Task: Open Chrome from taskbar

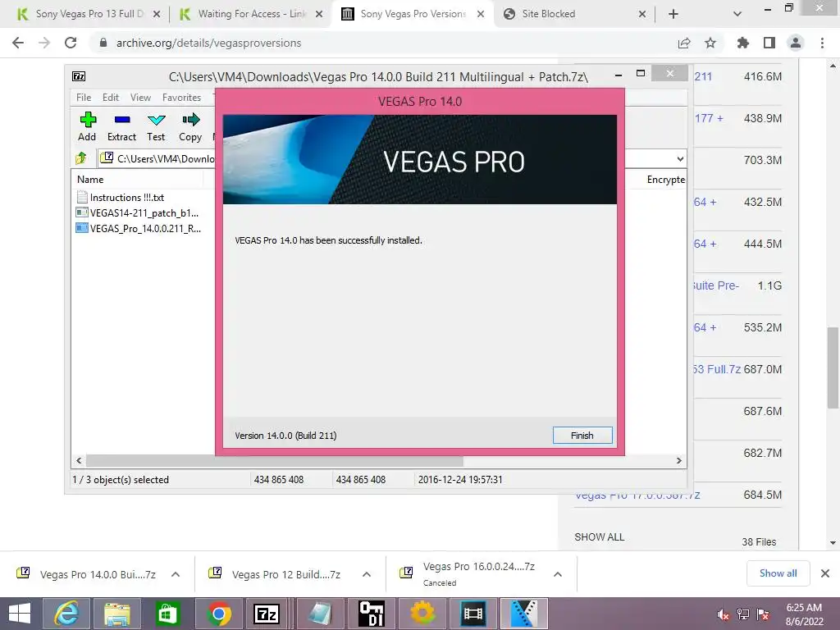Action: [x=218, y=614]
